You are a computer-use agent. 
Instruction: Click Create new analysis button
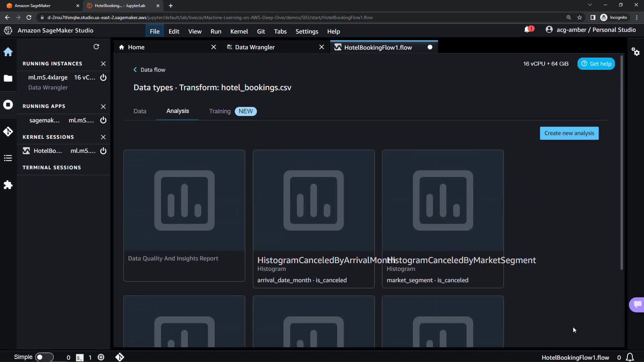pos(569,133)
